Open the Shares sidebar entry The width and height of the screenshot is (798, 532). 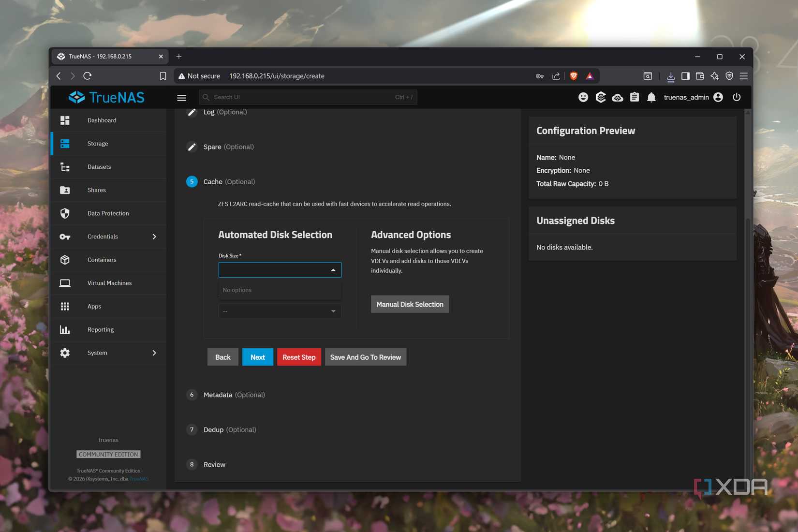tap(109, 190)
